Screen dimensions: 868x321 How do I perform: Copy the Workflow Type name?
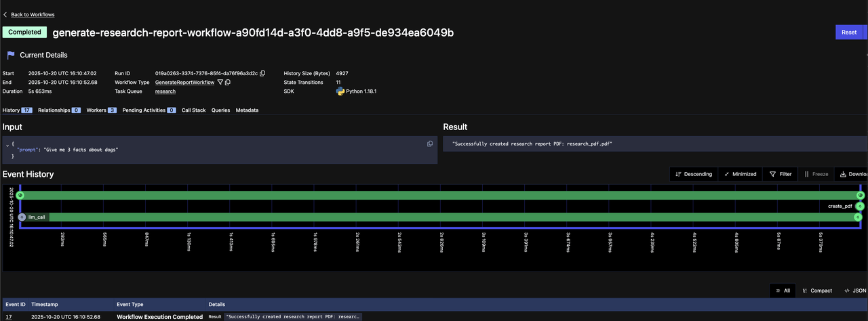pos(228,82)
